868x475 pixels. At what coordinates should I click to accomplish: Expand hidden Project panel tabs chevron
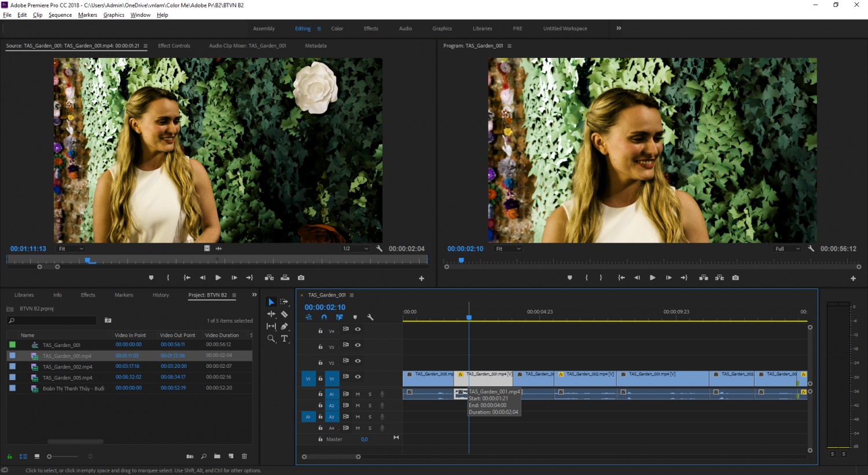coord(254,295)
